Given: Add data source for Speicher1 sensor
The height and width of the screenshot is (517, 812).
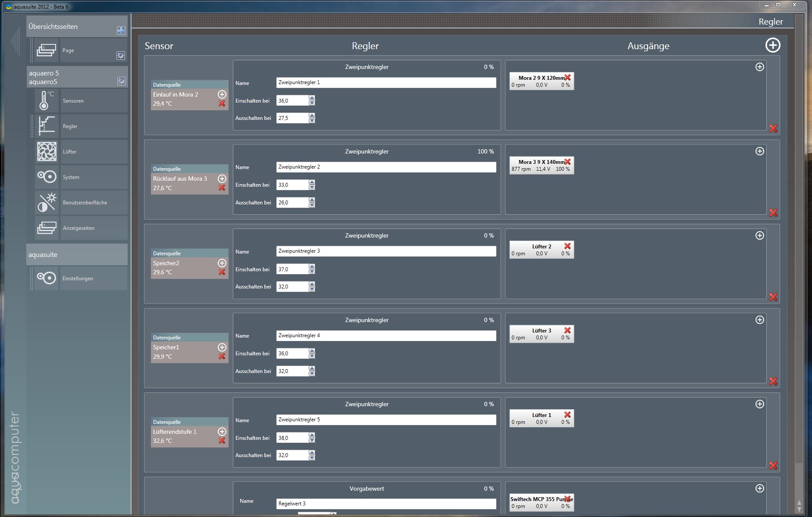Looking at the screenshot, I should [x=222, y=347].
